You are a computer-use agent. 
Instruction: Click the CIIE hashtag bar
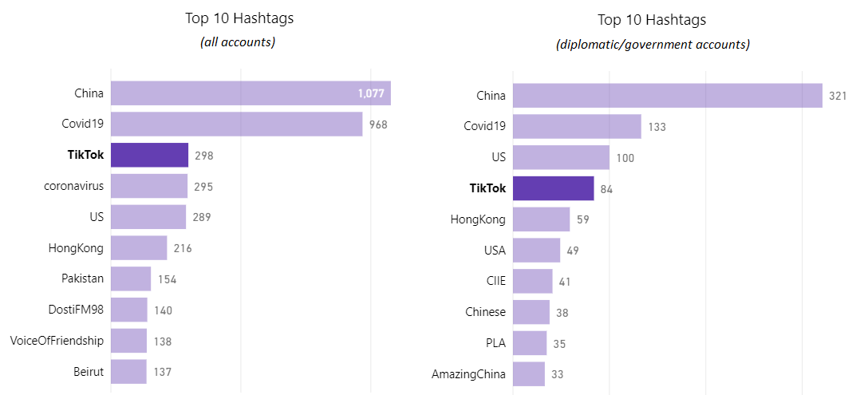tap(533, 282)
